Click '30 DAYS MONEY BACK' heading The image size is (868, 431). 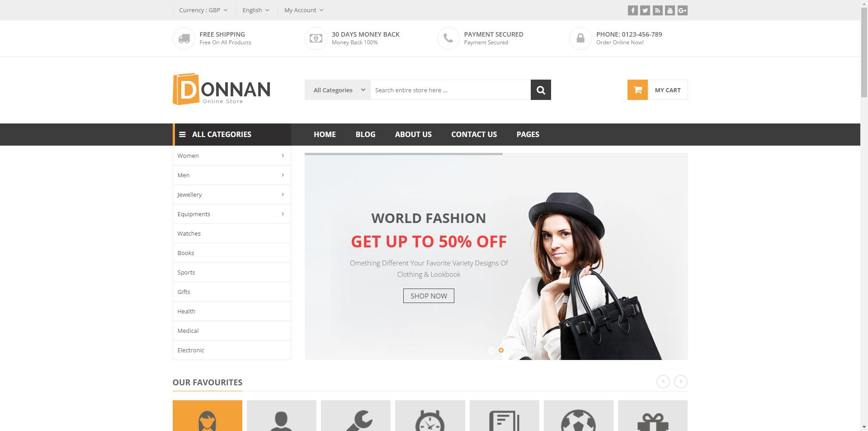click(366, 34)
